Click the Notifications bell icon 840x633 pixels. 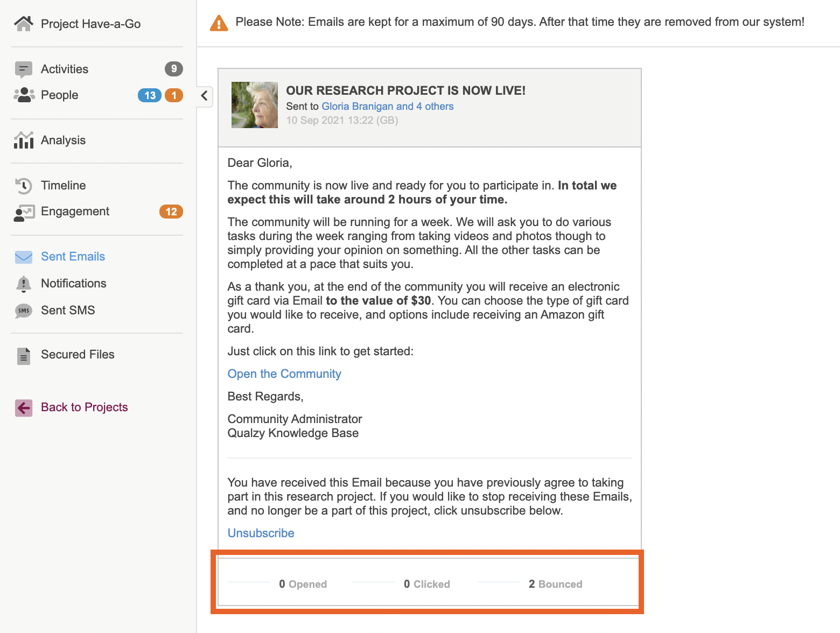(24, 284)
